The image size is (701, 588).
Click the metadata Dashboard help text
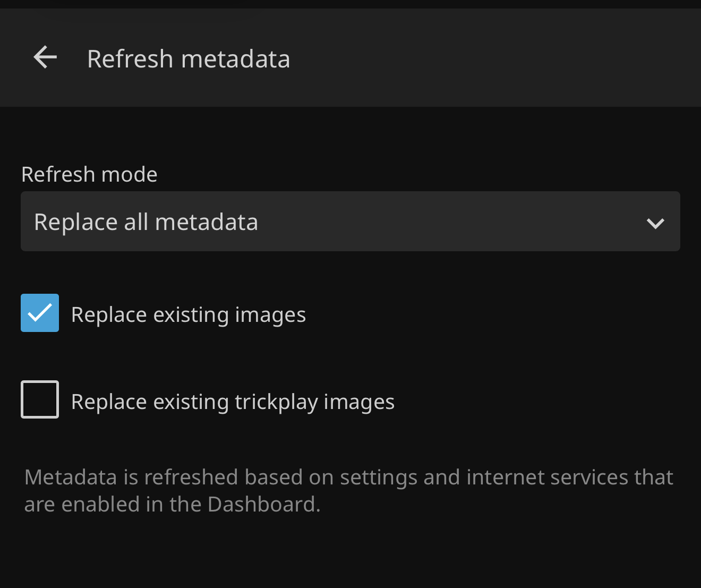[x=348, y=491]
